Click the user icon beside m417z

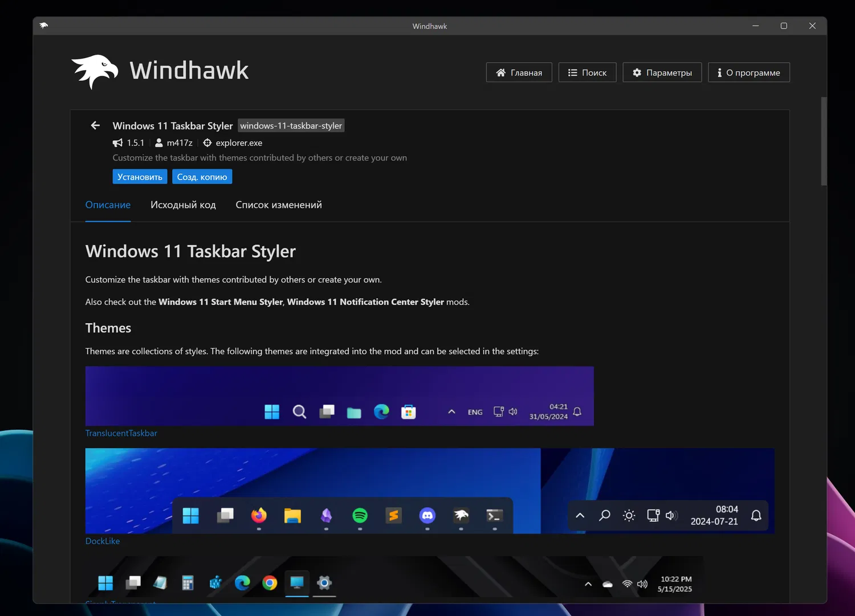[159, 143]
